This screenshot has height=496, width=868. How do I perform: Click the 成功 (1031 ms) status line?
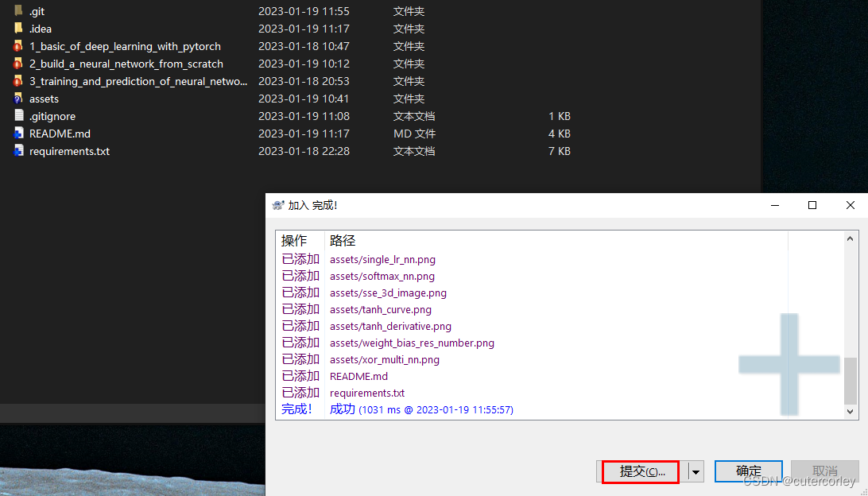[x=421, y=409]
